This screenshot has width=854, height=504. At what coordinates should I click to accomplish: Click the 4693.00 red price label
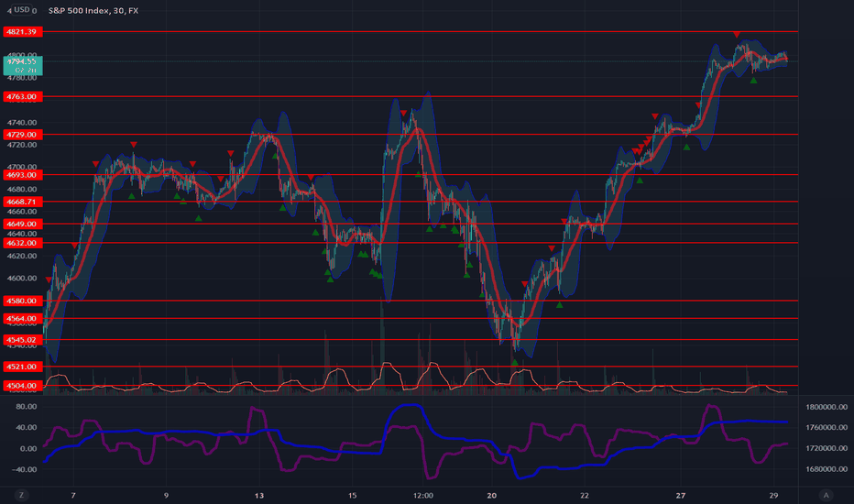click(x=22, y=175)
